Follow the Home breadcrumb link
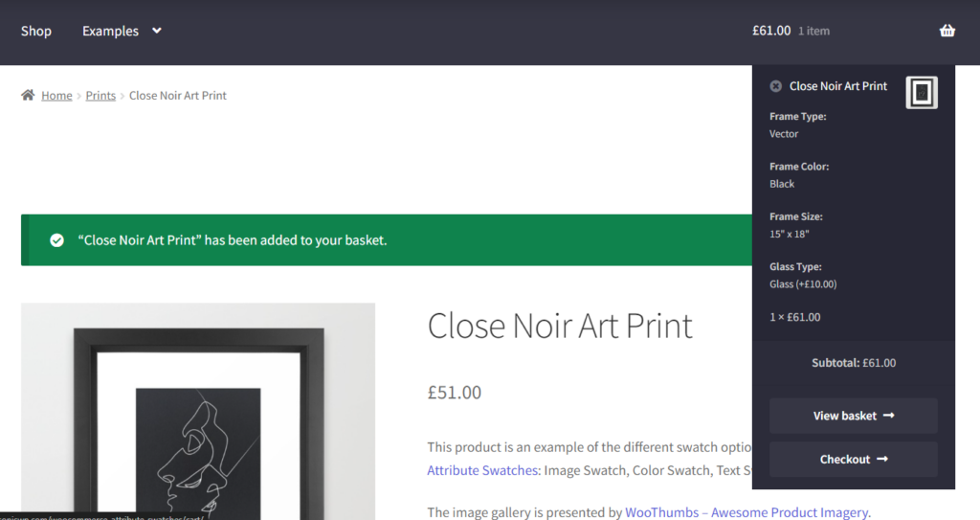This screenshot has height=520, width=980. click(56, 96)
